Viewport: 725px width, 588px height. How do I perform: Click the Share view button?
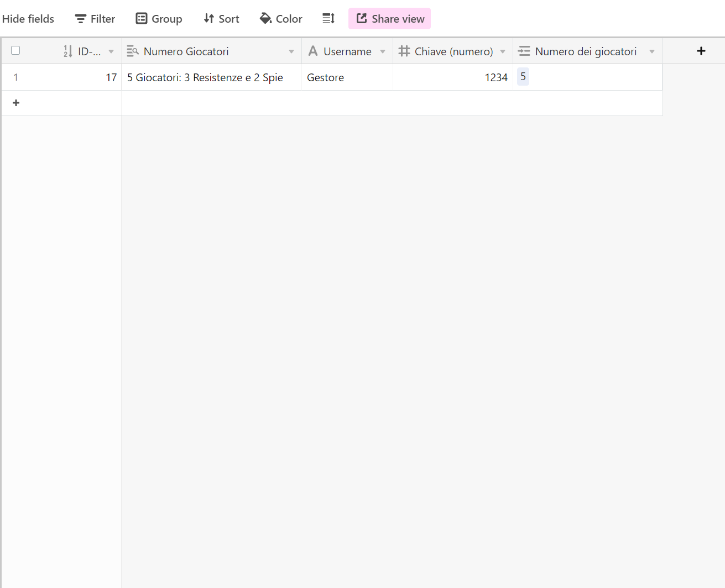pos(389,19)
